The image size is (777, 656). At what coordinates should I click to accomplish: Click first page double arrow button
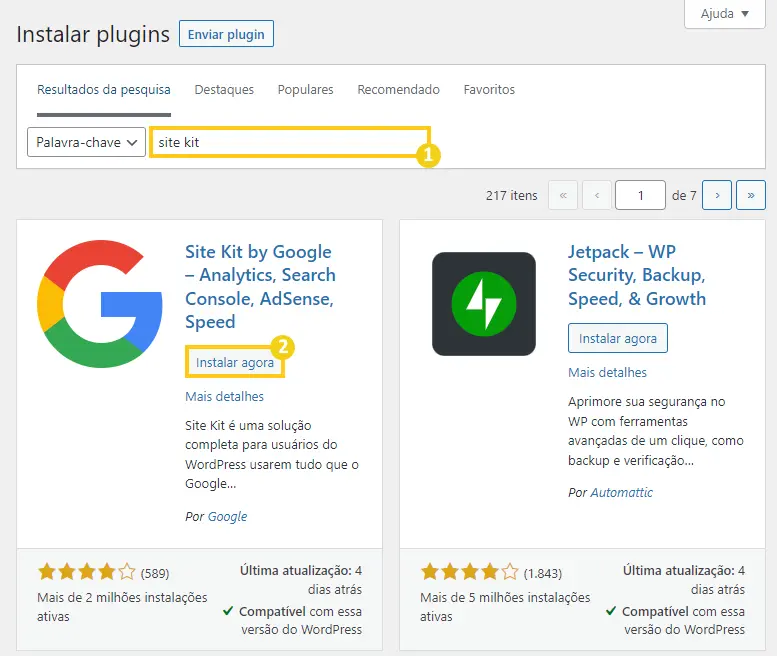pos(563,195)
